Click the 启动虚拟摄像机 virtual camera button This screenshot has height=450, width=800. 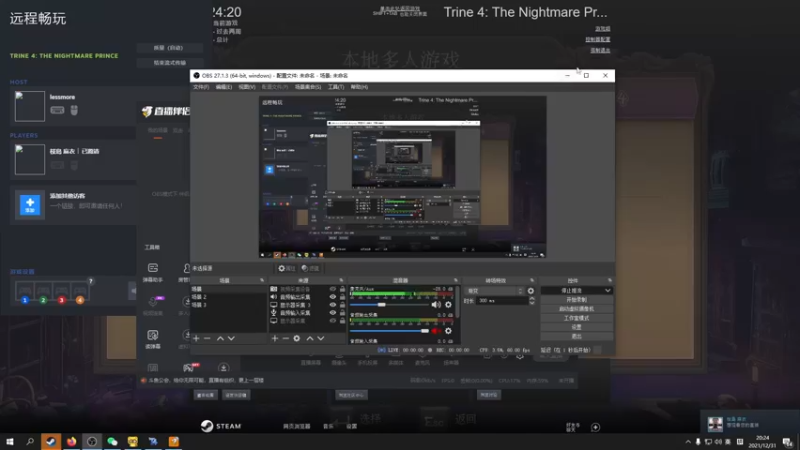pyautogui.click(x=577, y=309)
